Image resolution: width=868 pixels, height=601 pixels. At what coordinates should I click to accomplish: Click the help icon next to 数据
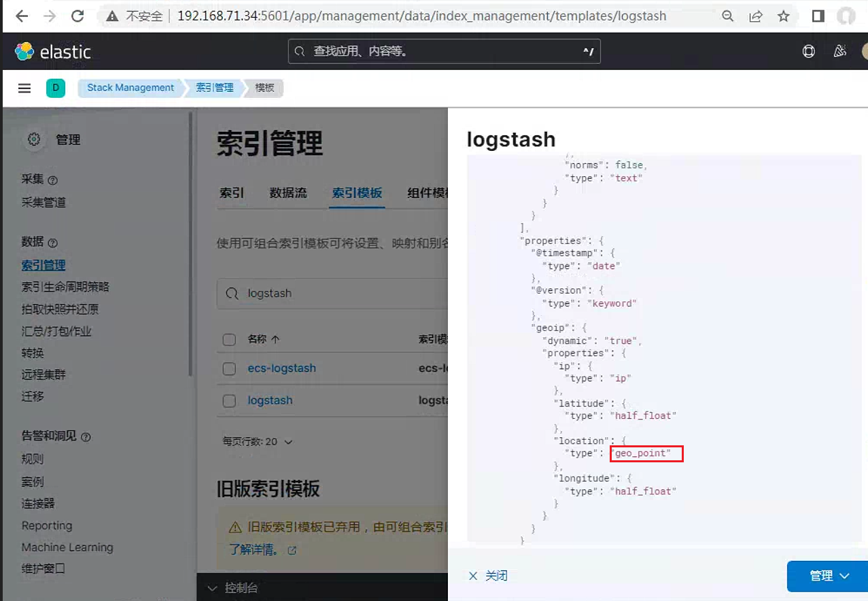[53, 243]
